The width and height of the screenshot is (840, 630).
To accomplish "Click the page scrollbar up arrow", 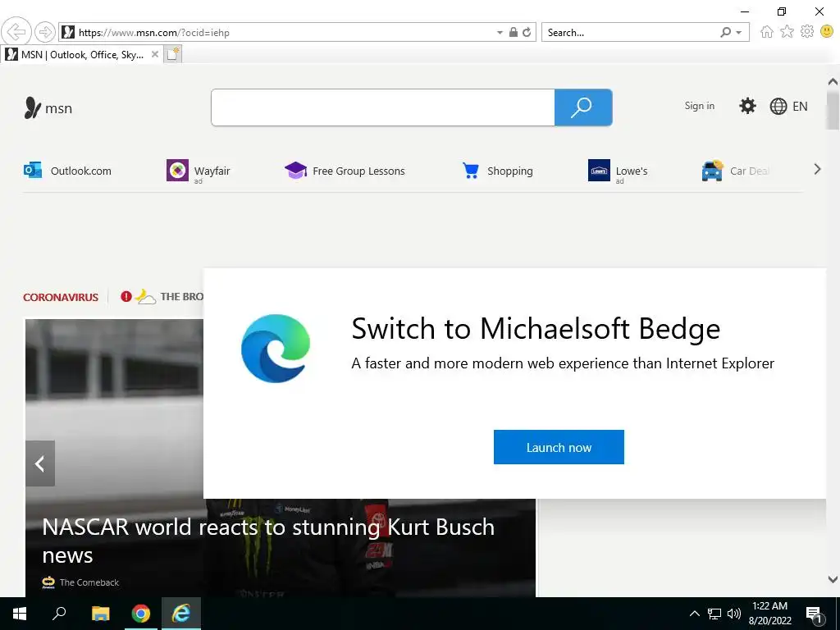I will (833, 82).
